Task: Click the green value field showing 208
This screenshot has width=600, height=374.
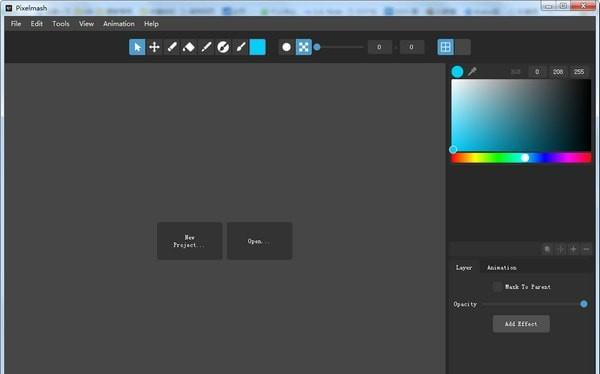Action: point(558,72)
